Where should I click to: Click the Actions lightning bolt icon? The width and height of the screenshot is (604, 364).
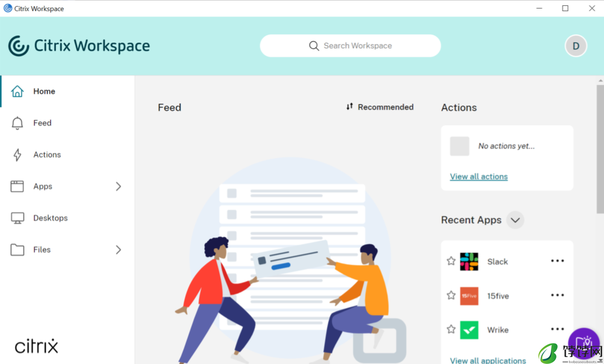click(x=17, y=155)
